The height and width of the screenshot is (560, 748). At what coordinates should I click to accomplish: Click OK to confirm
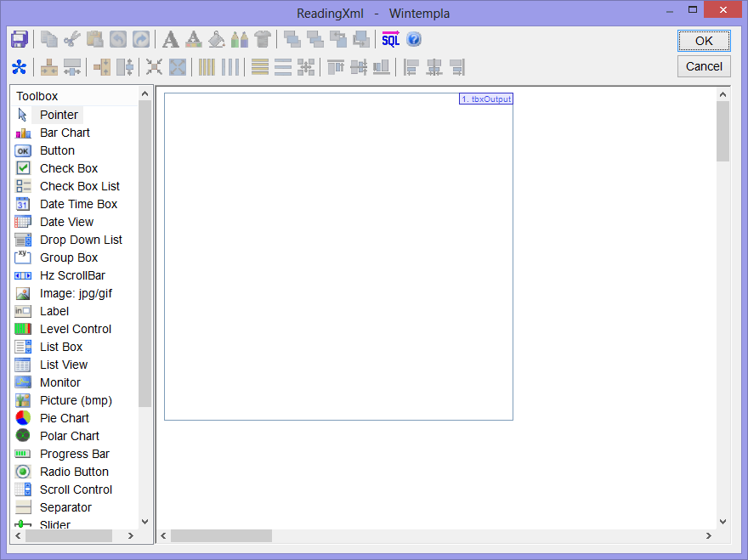point(704,41)
